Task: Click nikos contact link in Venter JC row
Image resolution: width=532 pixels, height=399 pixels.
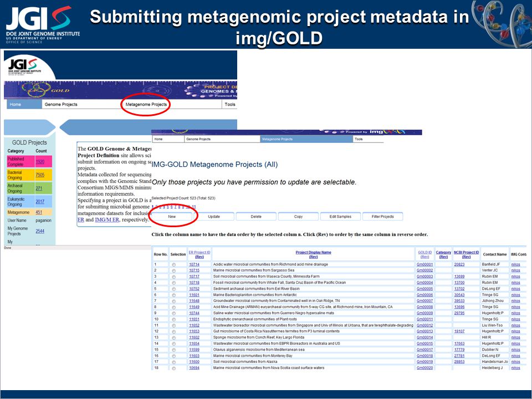Action: [x=515, y=270]
